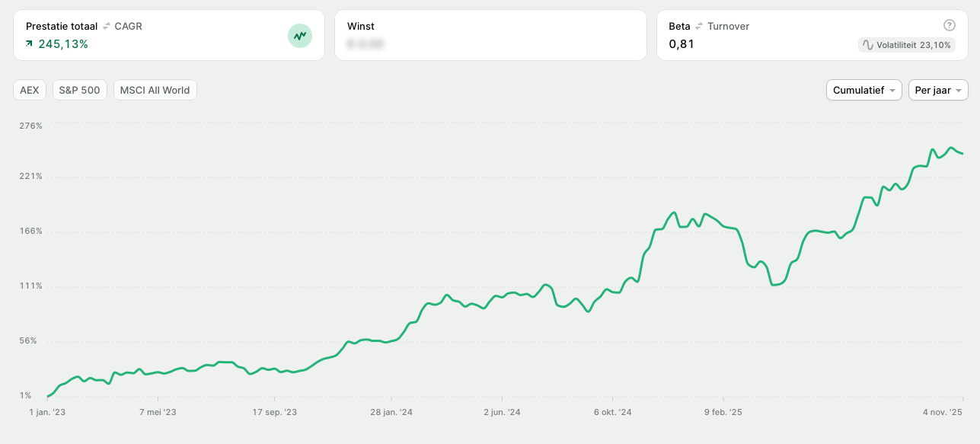Click the Winst card title
This screenshot has height=444, width=980.
pos(361,26)
